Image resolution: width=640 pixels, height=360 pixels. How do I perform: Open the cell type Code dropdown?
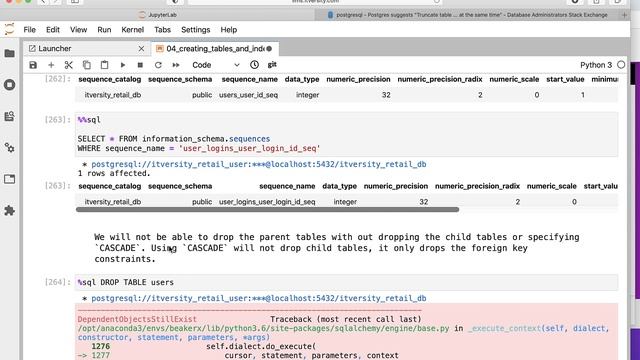click(x=215, y=65)
